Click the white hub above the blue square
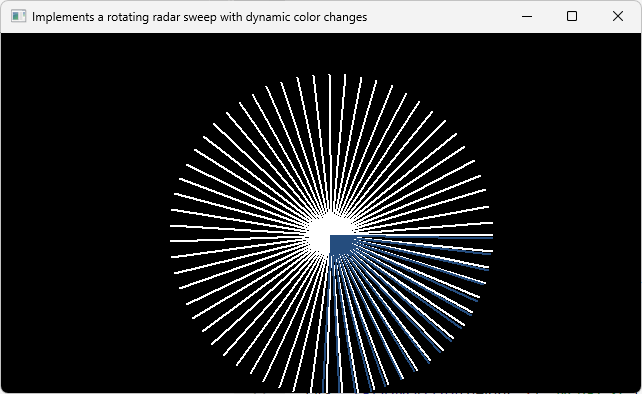This screenshot has height=394, width=642. pos(330,226)
